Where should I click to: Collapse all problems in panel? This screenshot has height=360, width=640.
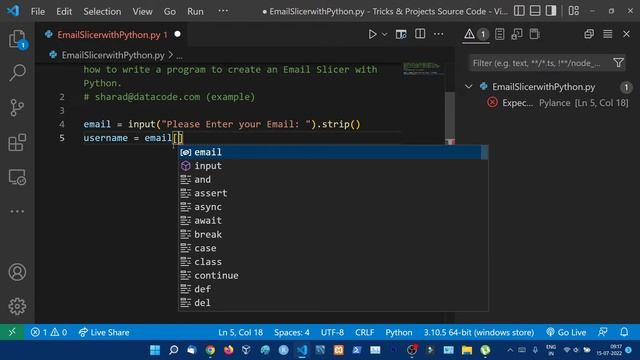(x=589, y=34)
